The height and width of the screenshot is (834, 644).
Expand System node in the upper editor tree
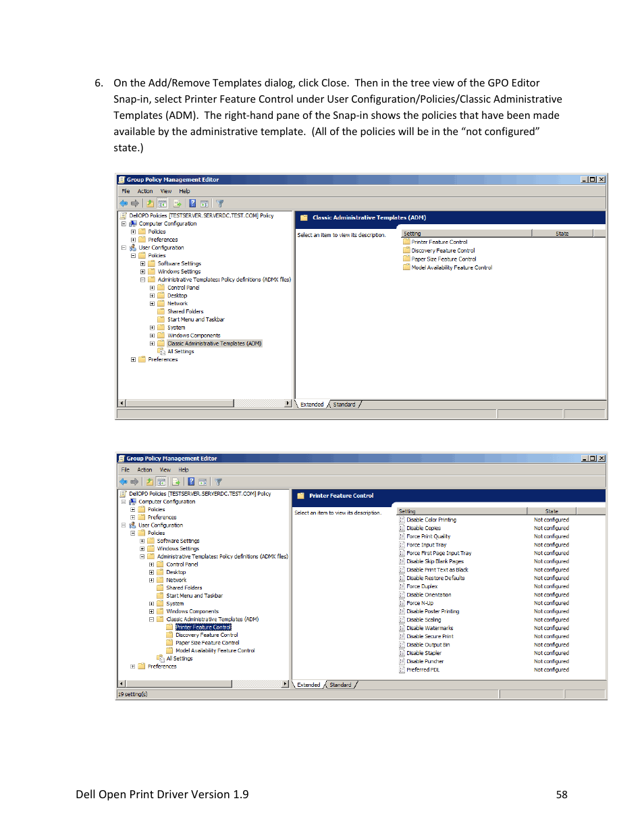(152, 328)
